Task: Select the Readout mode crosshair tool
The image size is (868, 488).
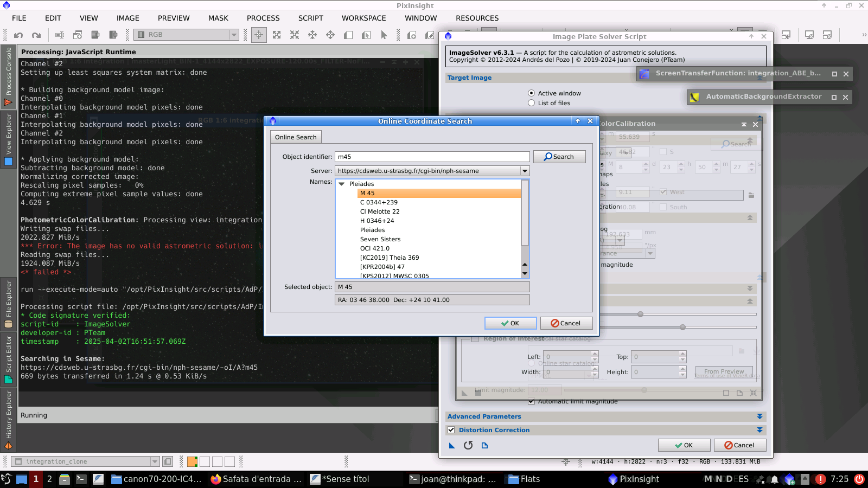Action: pos(259,35)
